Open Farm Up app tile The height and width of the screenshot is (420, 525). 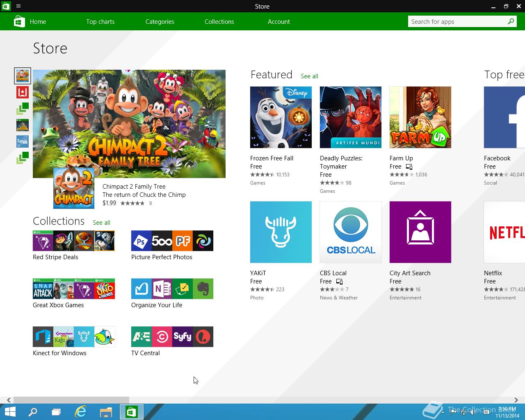[420, 117]
